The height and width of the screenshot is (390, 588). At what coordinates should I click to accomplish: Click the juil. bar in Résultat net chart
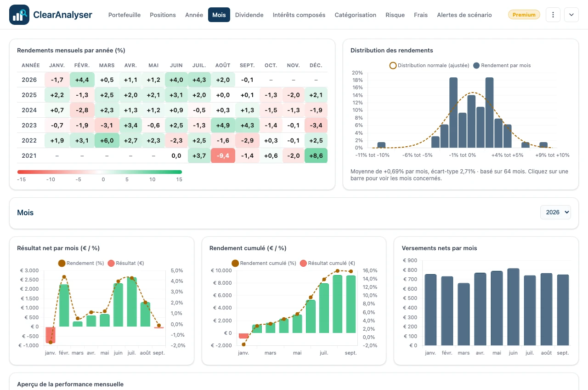pyautogui.click(x=132, y=302)
